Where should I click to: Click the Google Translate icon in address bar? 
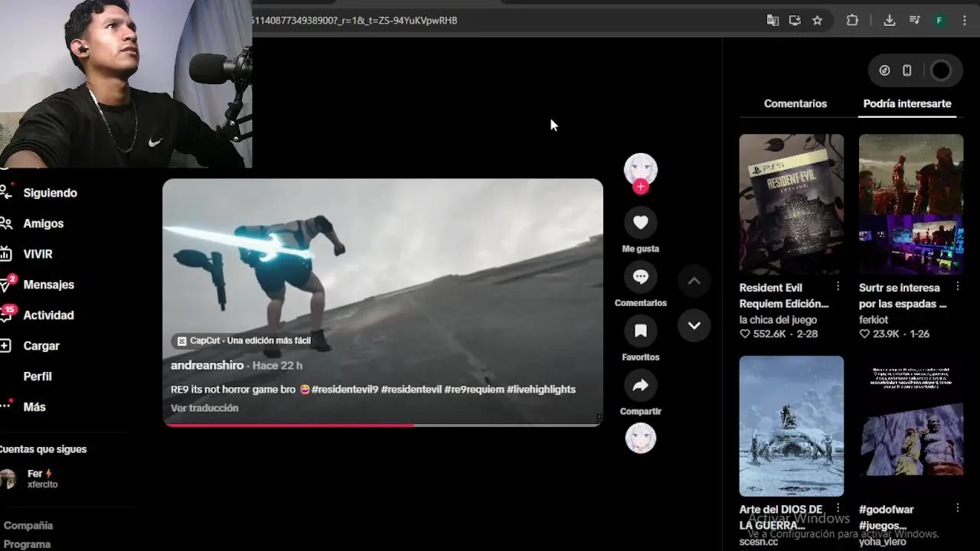773,21
